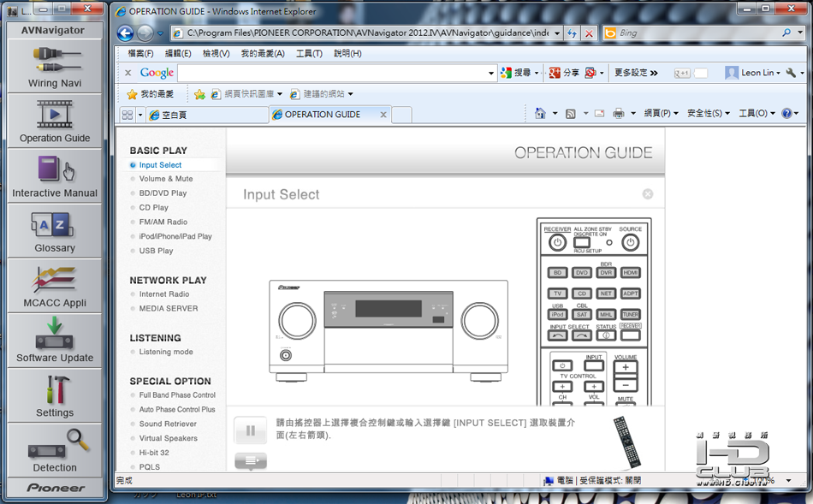Click inside the Google toolbar search field
The height and width of the screenshot is (504, 813).
(332, 73)
